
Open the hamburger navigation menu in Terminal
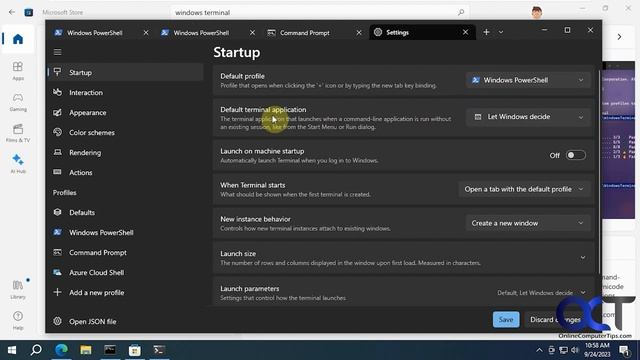pyautogui.click(x=58, y=52)
